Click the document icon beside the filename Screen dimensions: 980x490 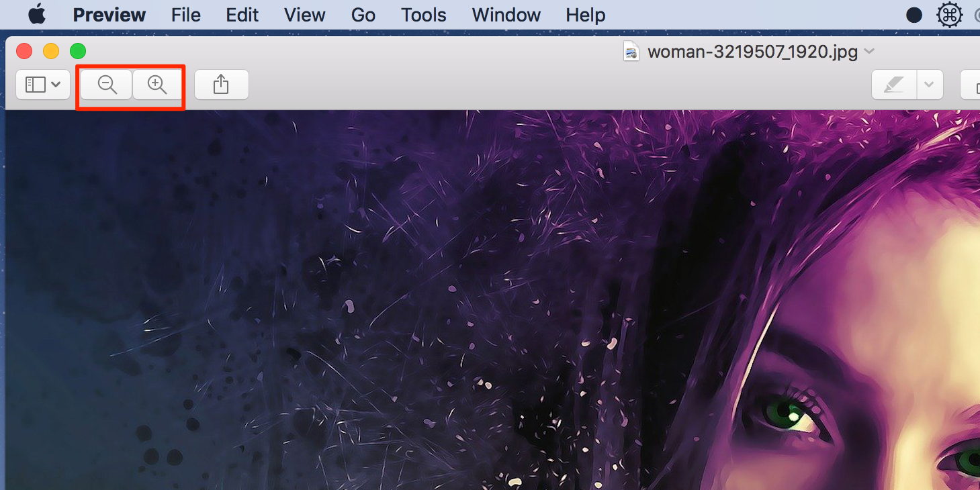[x=630, y=51]
